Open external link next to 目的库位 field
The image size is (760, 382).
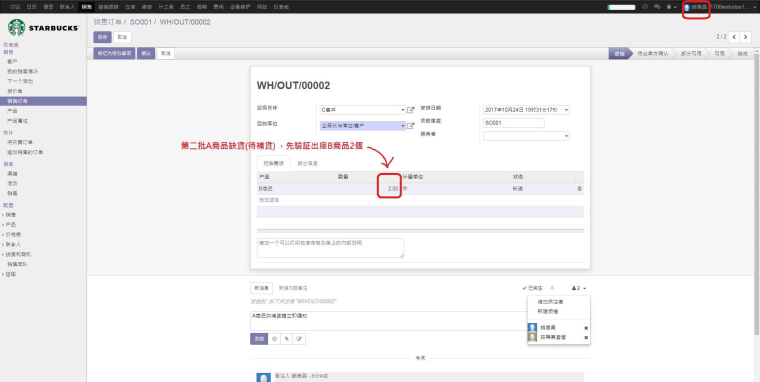coord(411,126)
